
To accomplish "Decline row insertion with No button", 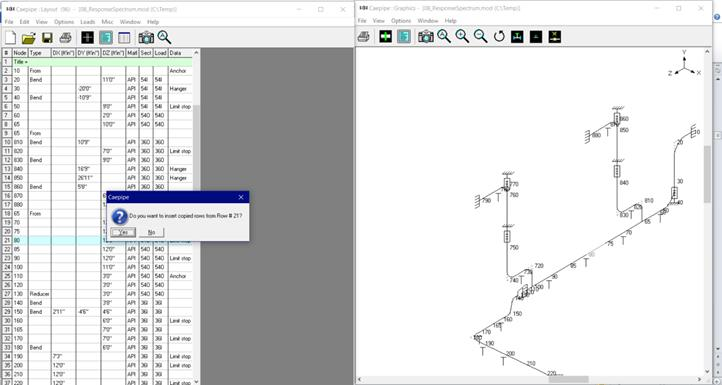I will click(151, 232).
